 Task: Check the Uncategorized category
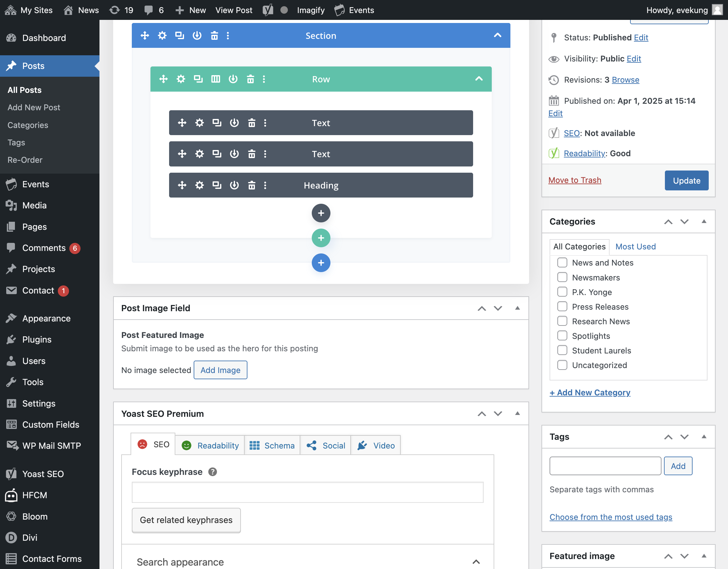tap(562, 365)
